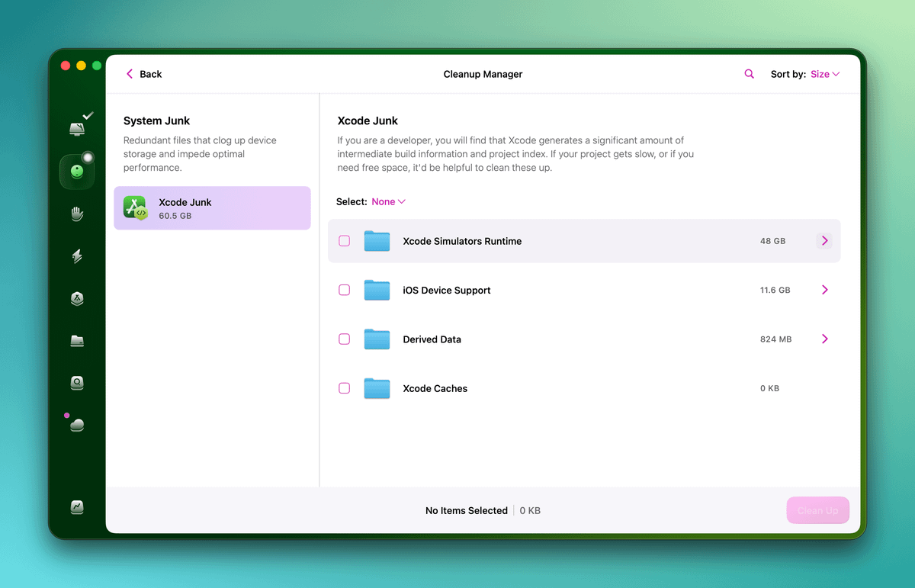915x588 pixels.
Task: Expand Xcode Simulators Runtime with its chevron
Action: tap(824, 241)
